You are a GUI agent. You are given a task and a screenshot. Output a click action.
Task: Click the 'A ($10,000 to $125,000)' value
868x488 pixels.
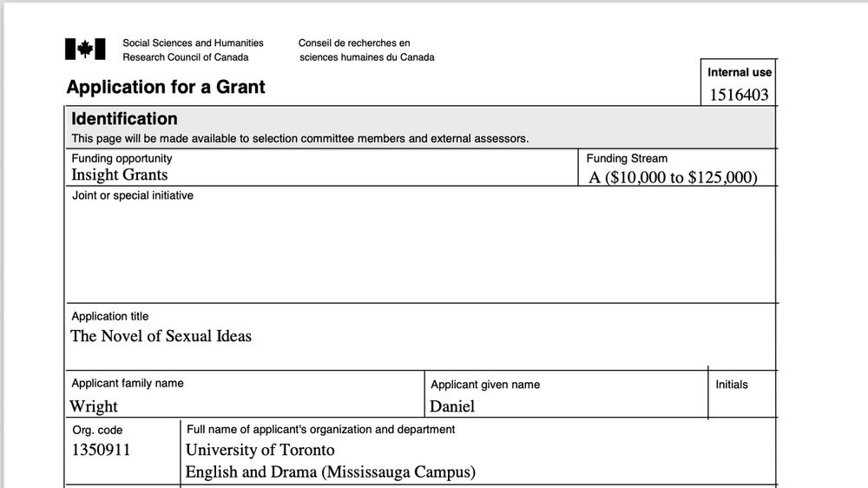(673, 177)
